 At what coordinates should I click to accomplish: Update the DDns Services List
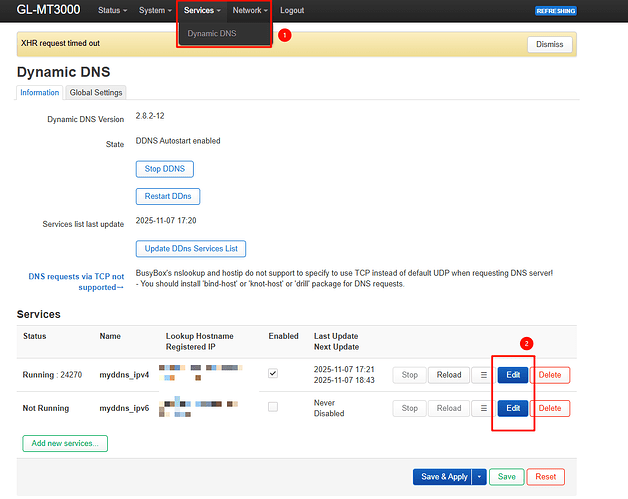coord(190,248)
